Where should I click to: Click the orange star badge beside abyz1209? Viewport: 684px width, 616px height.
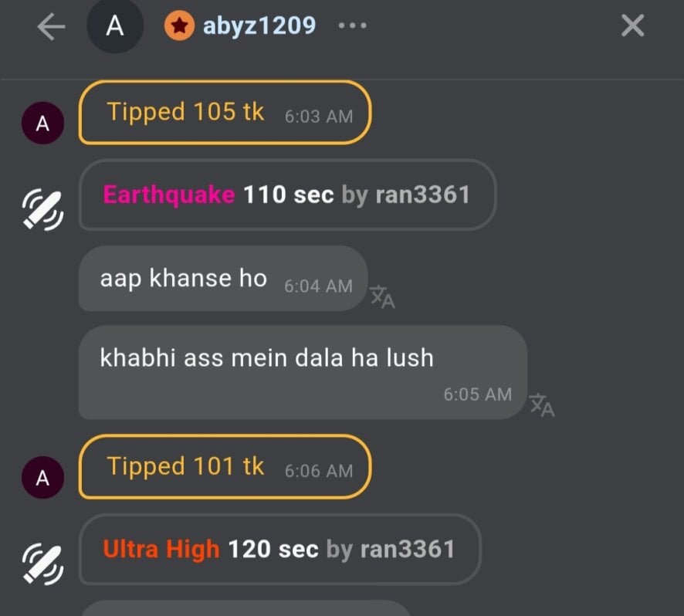point(179,25)
